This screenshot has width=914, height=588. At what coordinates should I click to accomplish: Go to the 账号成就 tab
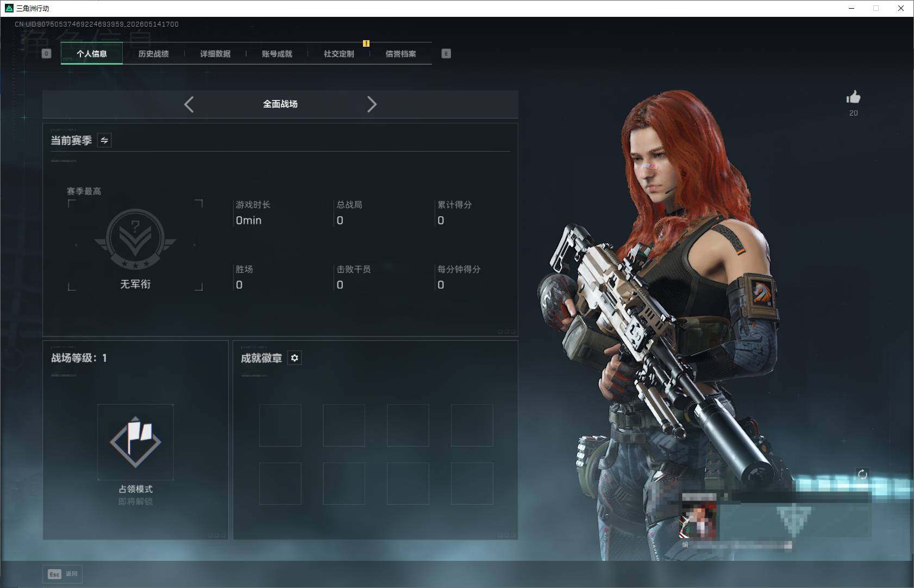click(277, 53)
